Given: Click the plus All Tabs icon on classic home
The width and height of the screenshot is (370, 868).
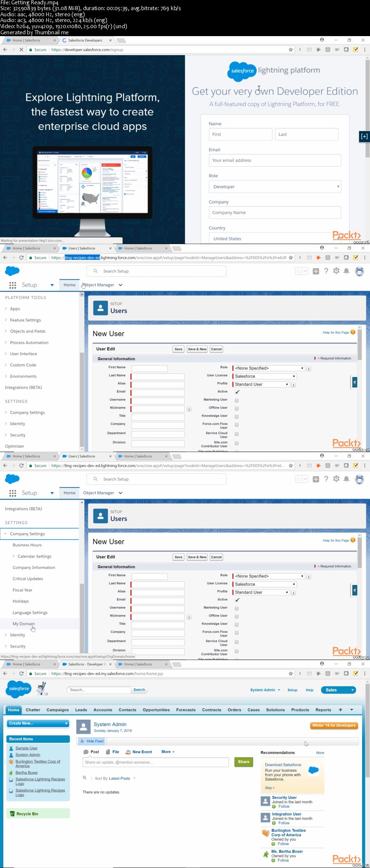Looking at the screenshot, I should pos(340,709).
